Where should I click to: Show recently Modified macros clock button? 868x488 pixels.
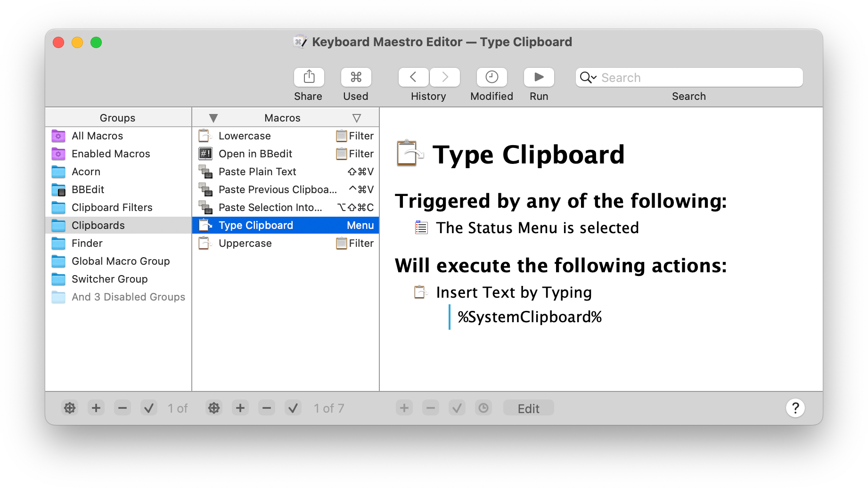[491, 77]
